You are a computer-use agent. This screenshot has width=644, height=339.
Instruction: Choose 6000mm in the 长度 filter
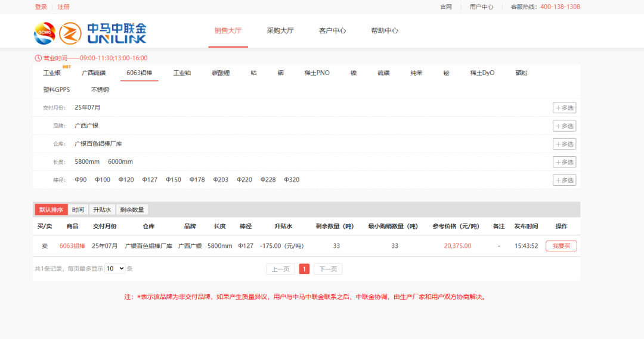(120, 161)
